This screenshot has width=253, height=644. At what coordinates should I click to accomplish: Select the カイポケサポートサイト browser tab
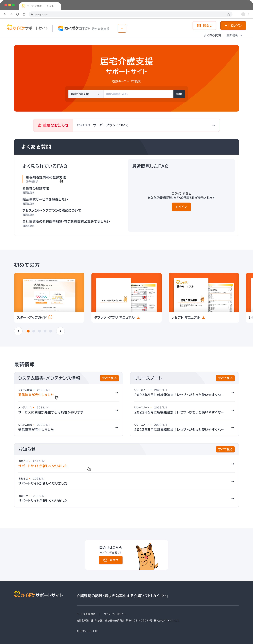[40, 6]
